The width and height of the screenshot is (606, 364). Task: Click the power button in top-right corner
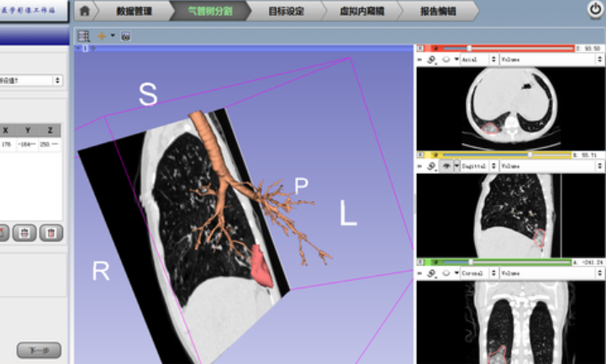coord(595,10)
